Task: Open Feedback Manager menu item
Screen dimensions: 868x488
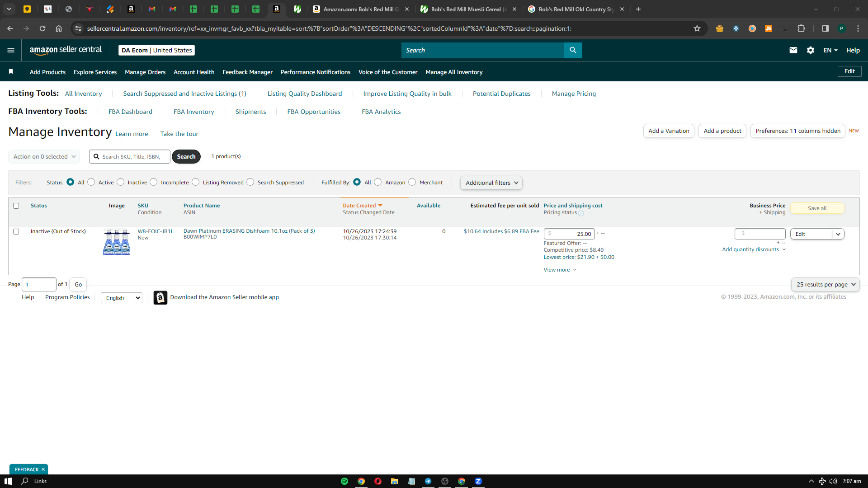Action: 247,72
